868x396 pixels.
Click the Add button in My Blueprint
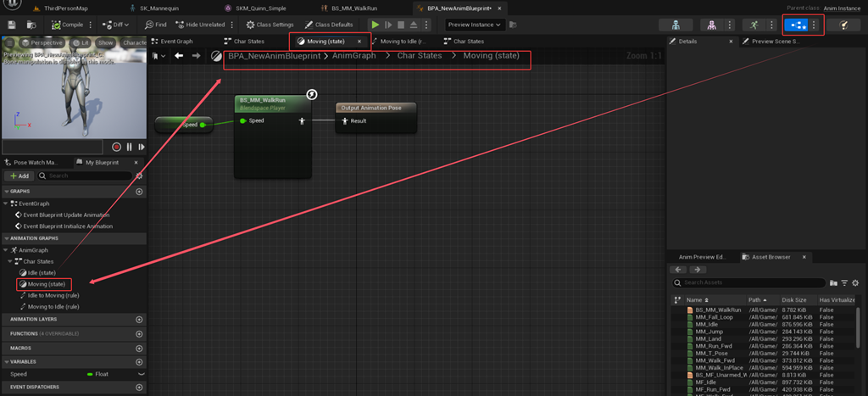click(x=19, y=176)
